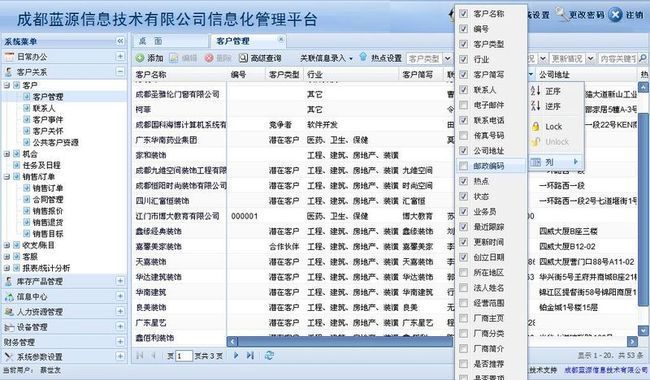Click the refresh icon in pager

pos(269,356)
